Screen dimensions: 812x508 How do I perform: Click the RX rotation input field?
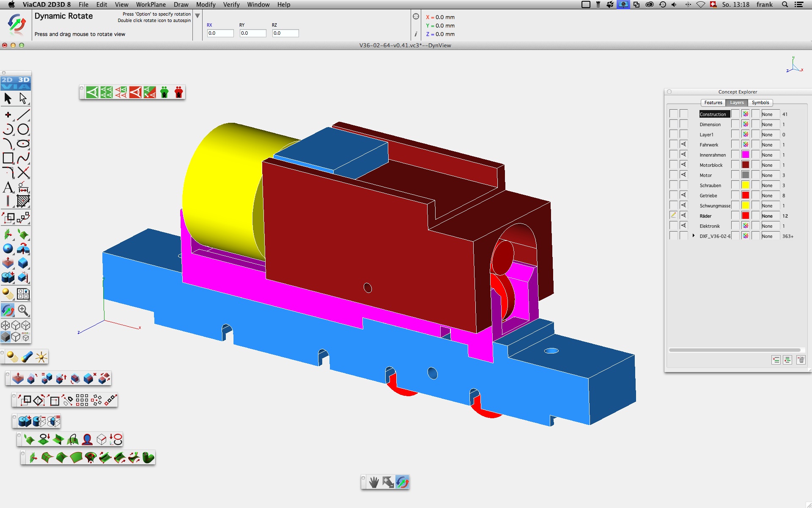(x=220, y=33)
